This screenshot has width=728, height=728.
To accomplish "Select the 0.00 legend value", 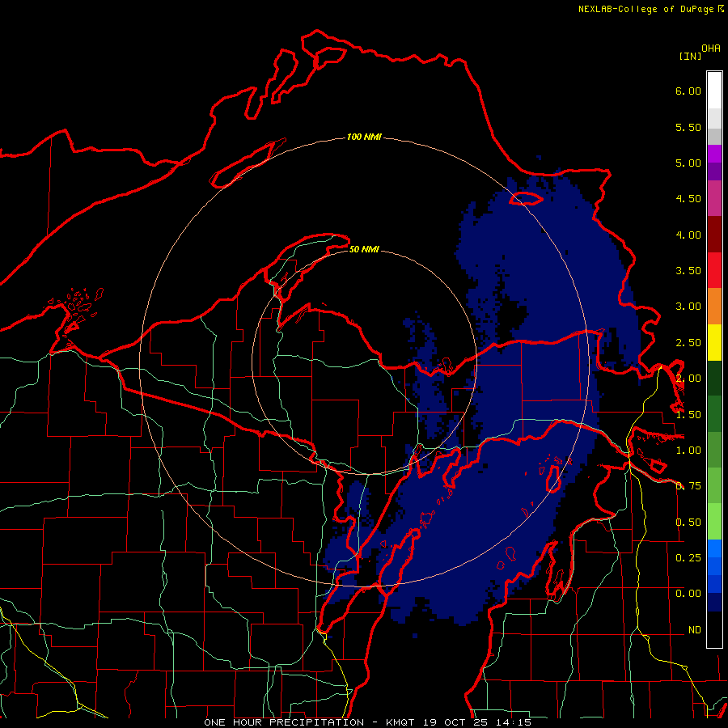I will coord(688,594).
